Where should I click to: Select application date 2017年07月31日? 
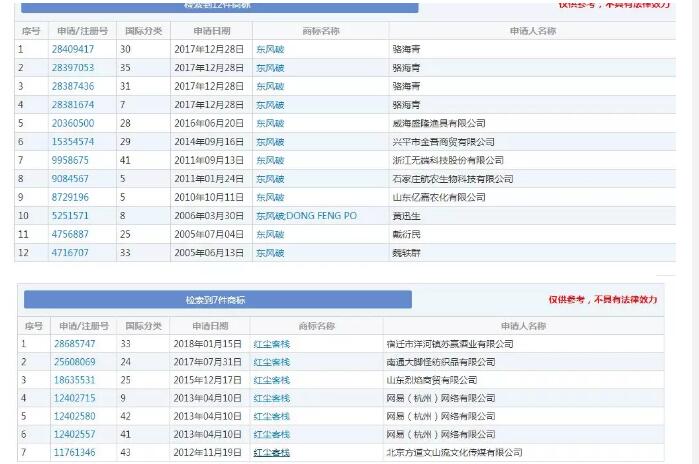click(207, 362)
